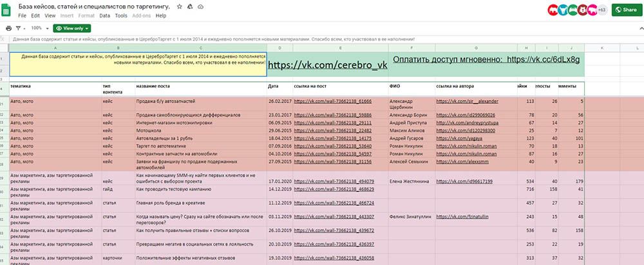The height and width of the screenshot is (265, 644).
Task: Open the Оплатить доступ мгновенно link
Action: (x=486, y=60)
